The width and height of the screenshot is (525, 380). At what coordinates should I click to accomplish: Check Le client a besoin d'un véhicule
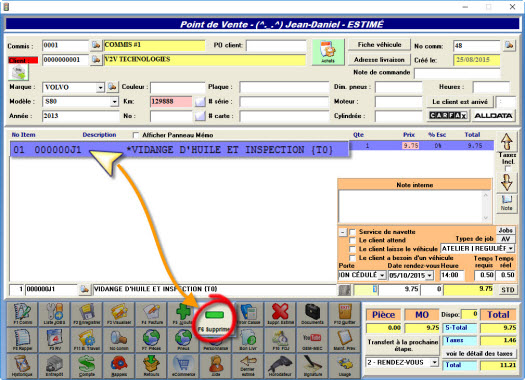[x=352, y=258]
